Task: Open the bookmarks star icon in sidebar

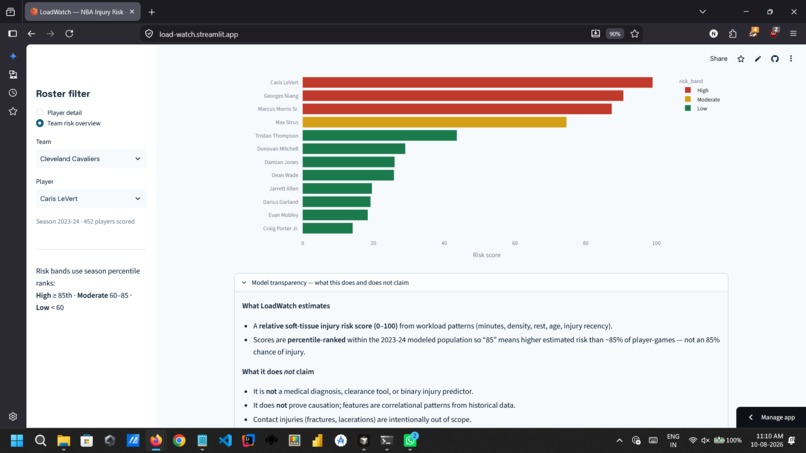Action: 13,111
